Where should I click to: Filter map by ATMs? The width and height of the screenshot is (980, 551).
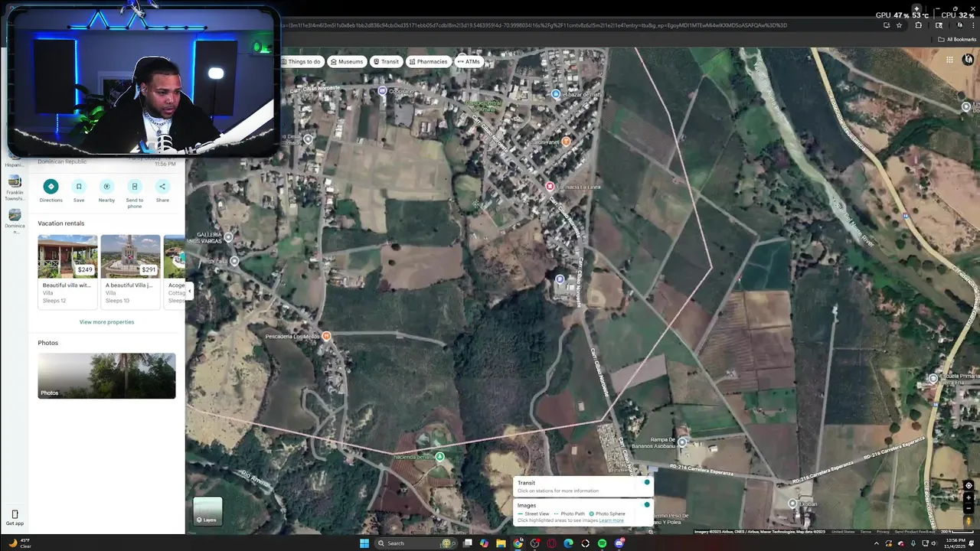469,61
